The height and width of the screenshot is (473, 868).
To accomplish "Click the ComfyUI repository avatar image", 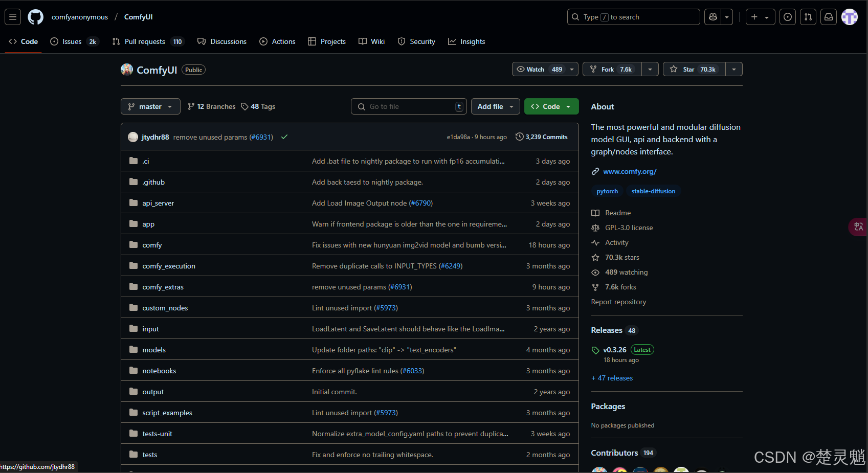I will (127, 70).
